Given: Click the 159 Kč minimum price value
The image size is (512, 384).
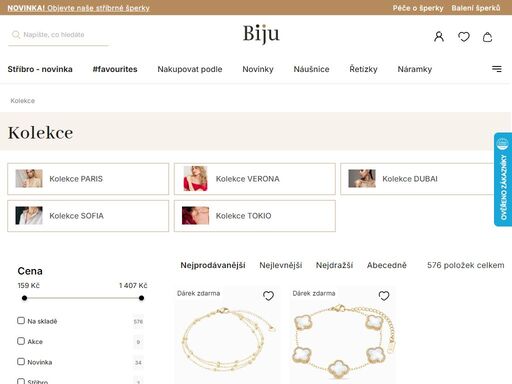Looking at the screenshot, I should (28, 286).
